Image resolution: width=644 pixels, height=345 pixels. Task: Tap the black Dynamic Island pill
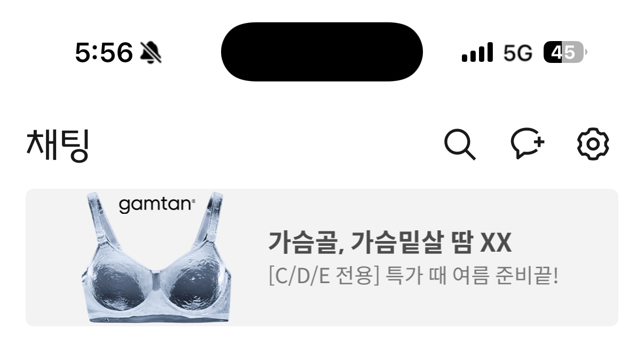[322, 52]
